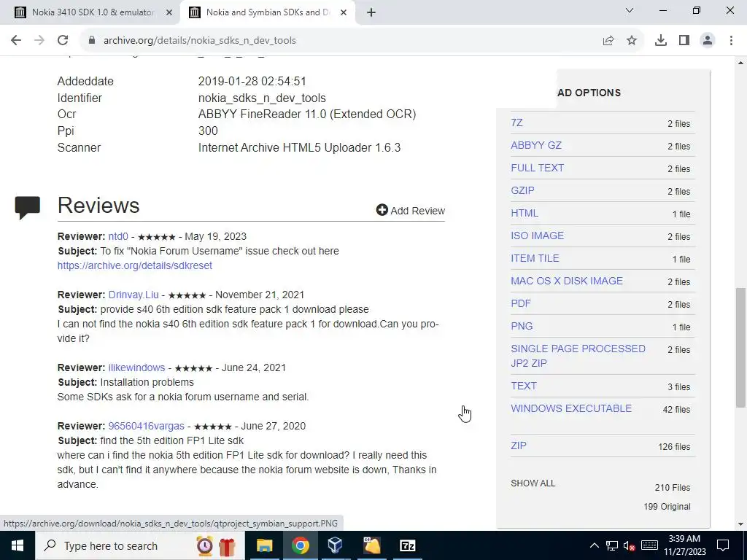Expand the TEXT '3 files' list

679,387
